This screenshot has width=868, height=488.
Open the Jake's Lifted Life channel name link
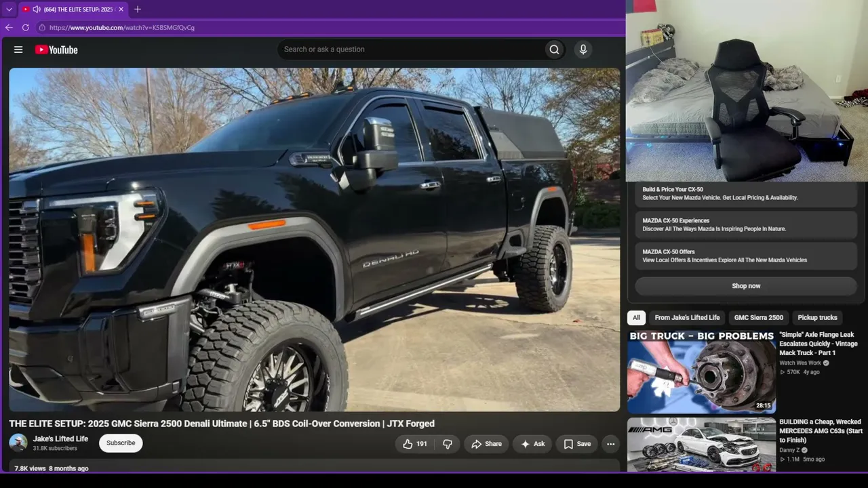pyautogui.click(x=60, y=439)
